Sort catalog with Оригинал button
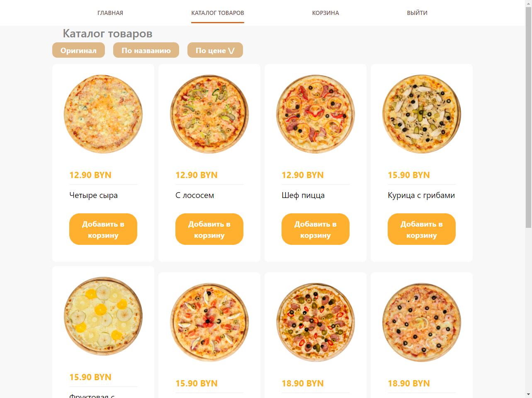 coord(78,50)
